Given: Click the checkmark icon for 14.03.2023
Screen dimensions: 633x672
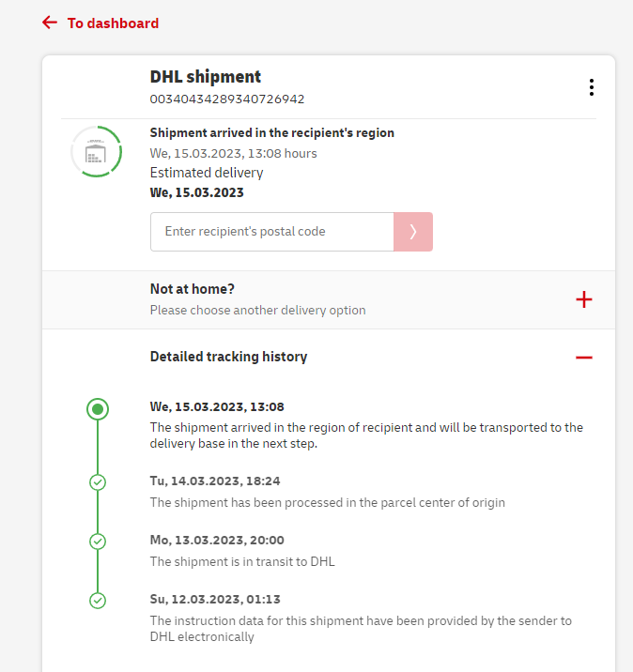Looking at the screenshot, I should coord(98,482).
